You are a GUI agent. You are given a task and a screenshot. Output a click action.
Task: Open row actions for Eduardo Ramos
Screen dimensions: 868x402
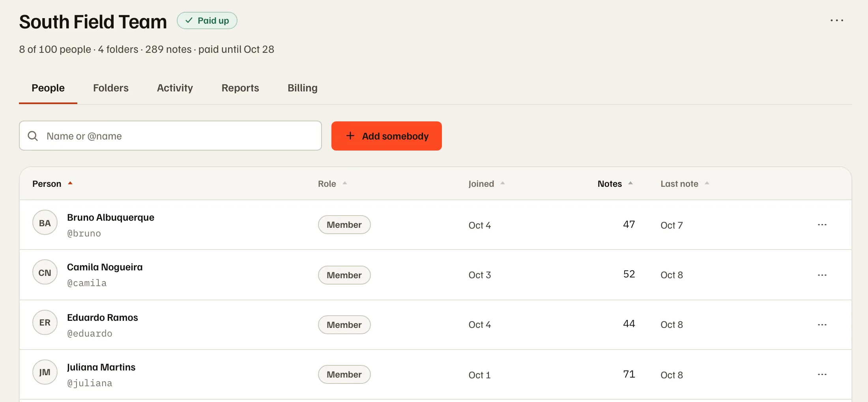click(x=822, y=325)
